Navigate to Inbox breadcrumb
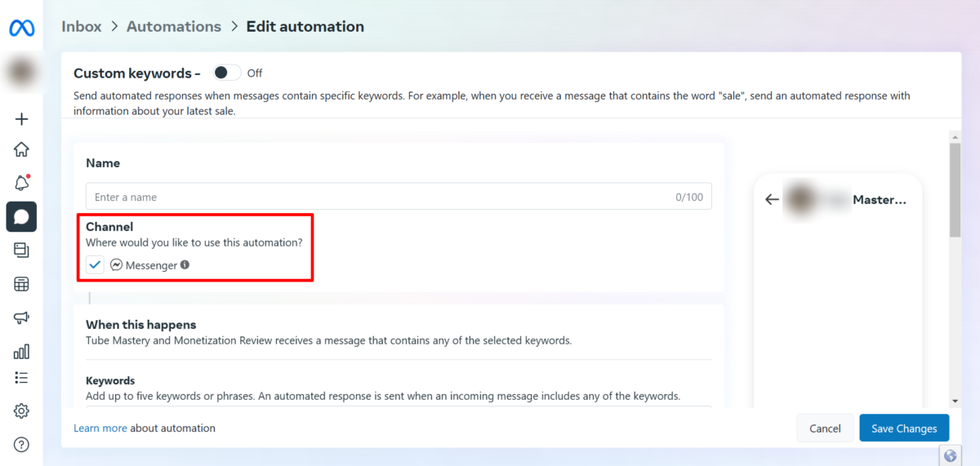 pos(82,26)
